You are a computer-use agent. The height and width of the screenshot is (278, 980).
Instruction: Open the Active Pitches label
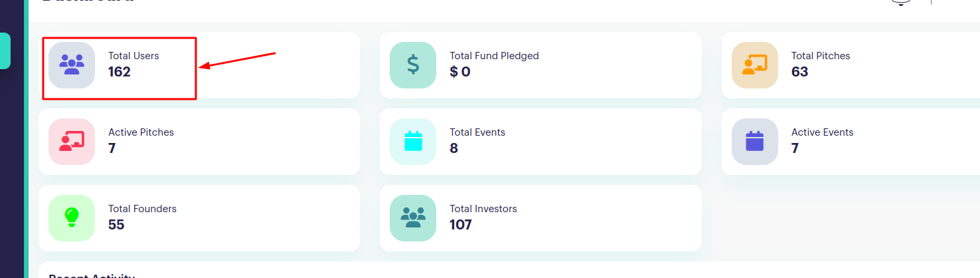141,132
